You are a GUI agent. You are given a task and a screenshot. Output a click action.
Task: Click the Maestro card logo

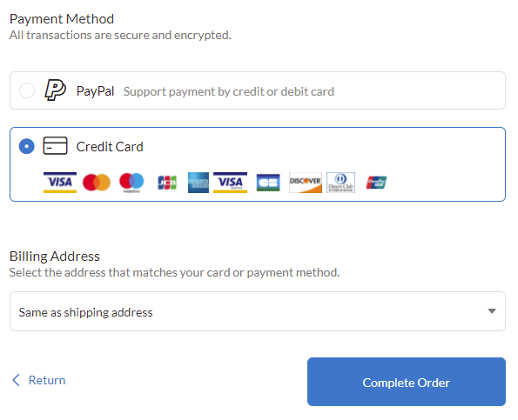[x=131, y=183]
